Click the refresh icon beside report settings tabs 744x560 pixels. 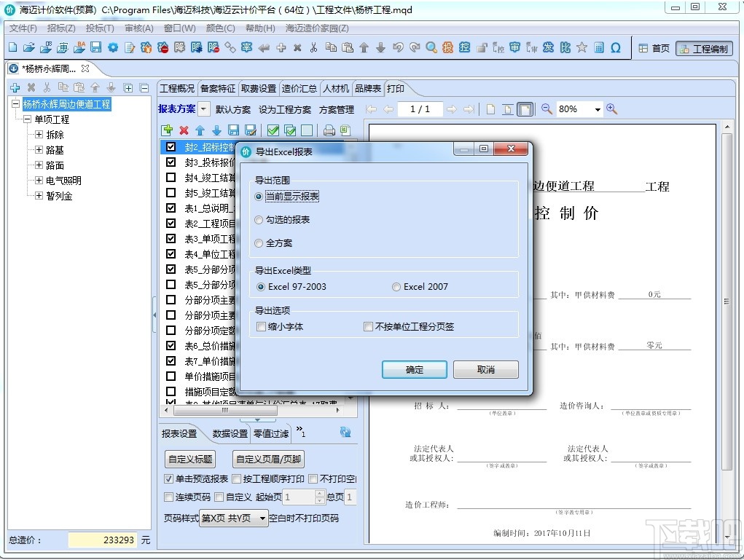coord(345,432)
